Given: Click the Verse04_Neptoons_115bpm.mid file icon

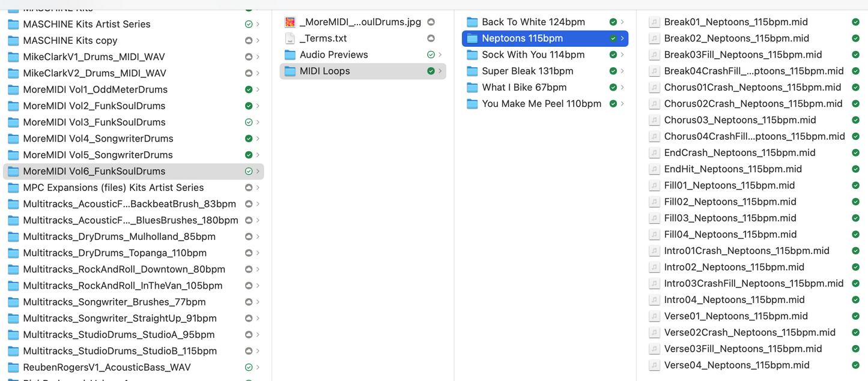Looking at the screenshot, I should click(654, 365).
